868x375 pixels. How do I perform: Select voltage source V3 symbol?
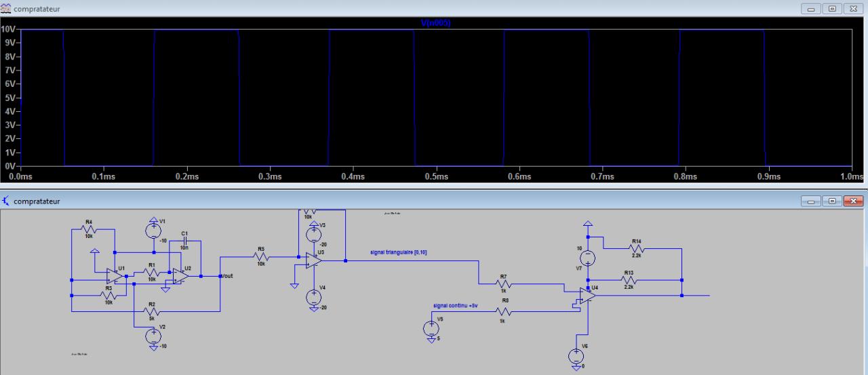click(313, 235)
